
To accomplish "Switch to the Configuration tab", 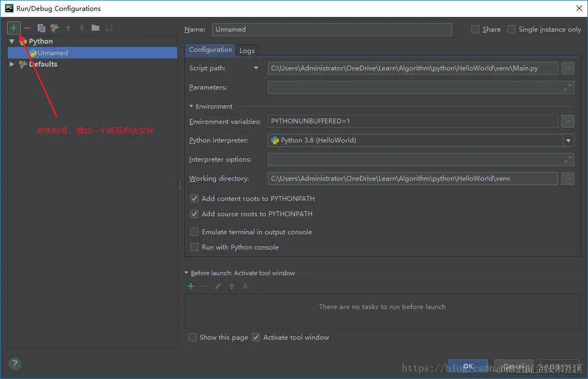I will pos(211,50).
